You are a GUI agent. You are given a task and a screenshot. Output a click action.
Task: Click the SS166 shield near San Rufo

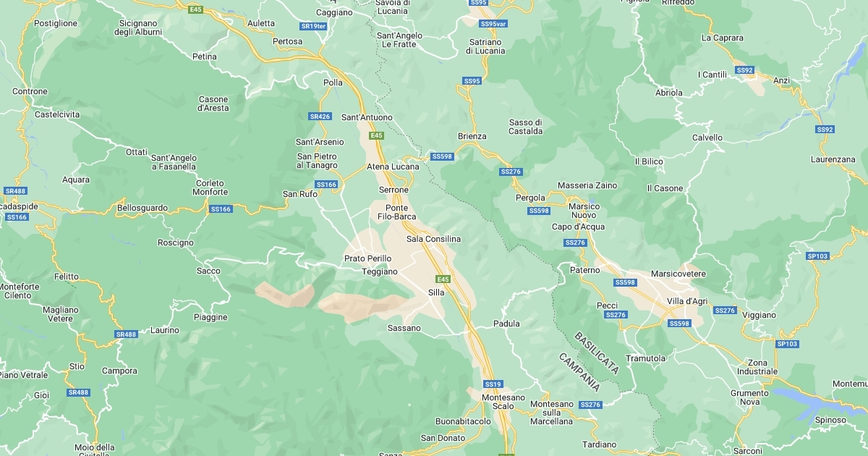(x=327, y=185)
